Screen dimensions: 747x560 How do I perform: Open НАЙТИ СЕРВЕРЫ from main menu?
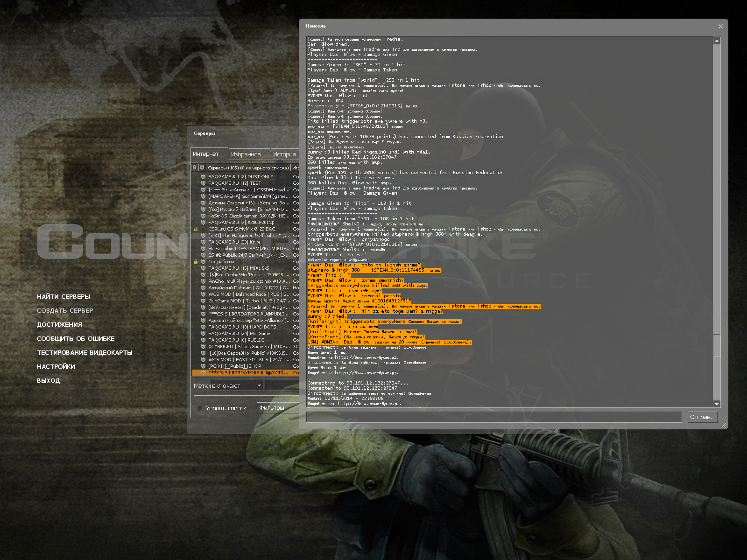pyautogui.click(x=63, y=297)
